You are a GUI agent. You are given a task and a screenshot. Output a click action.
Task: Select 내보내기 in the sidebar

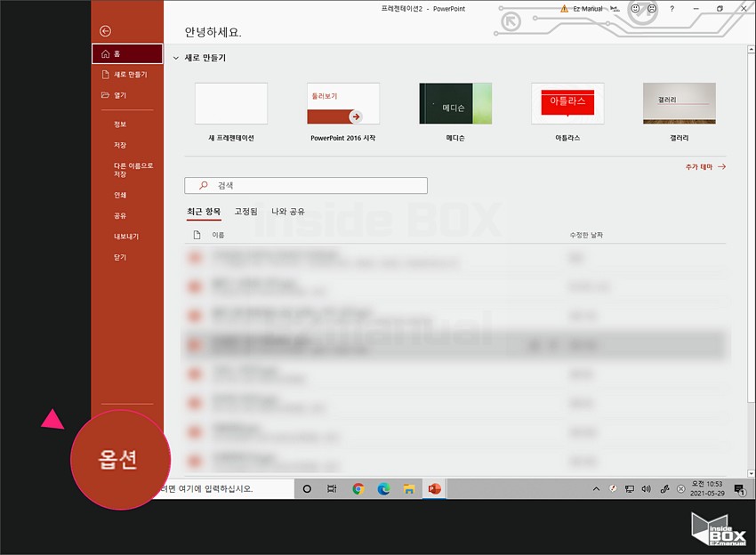(126, 237)
